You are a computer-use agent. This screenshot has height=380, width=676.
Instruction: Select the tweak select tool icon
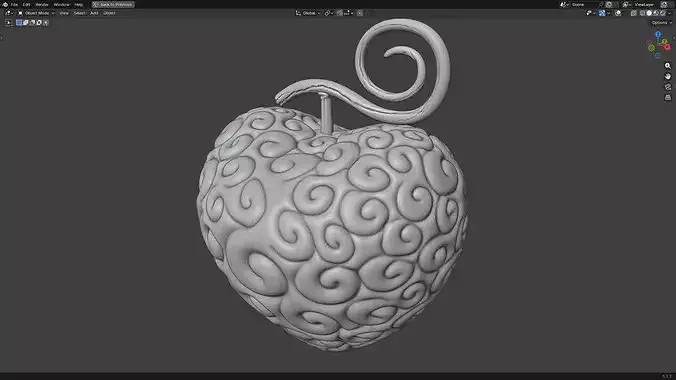tap(9, 22)
